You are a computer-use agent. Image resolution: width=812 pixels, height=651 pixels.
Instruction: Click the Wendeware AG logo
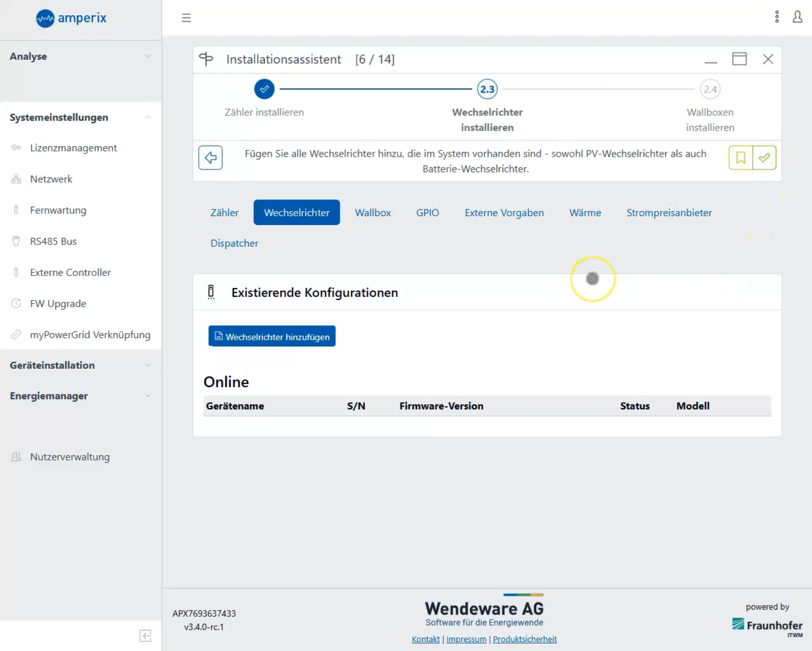click(x=484, y=611)
